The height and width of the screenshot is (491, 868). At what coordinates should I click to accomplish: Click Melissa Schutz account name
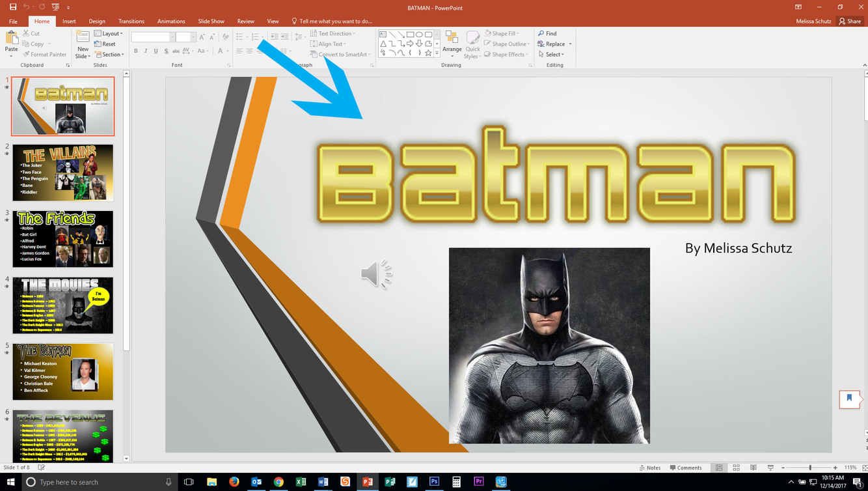pos(813,21)
